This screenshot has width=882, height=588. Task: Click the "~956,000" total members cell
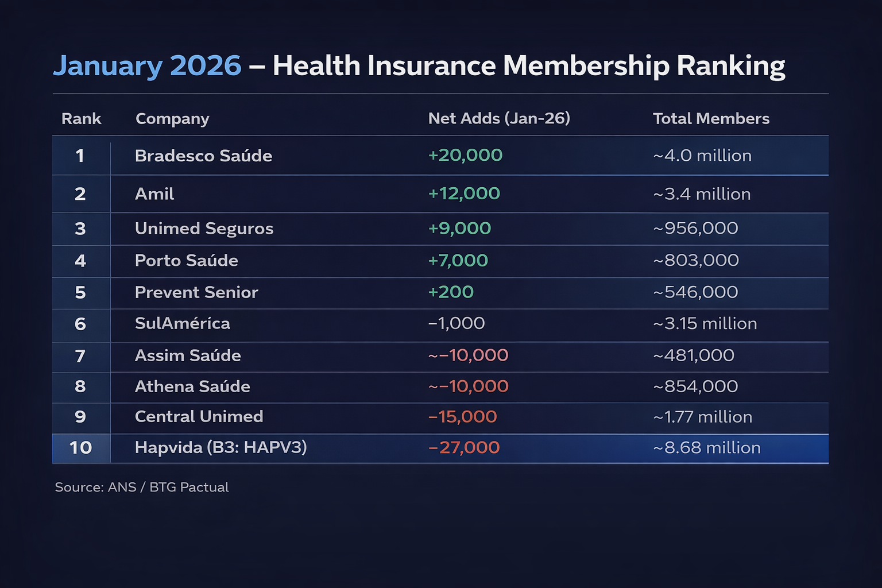[695, 229]
